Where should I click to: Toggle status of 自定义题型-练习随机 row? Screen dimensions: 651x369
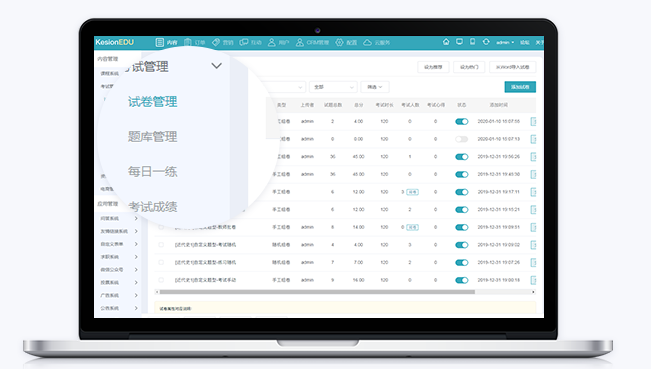click(x=461, y=262)
